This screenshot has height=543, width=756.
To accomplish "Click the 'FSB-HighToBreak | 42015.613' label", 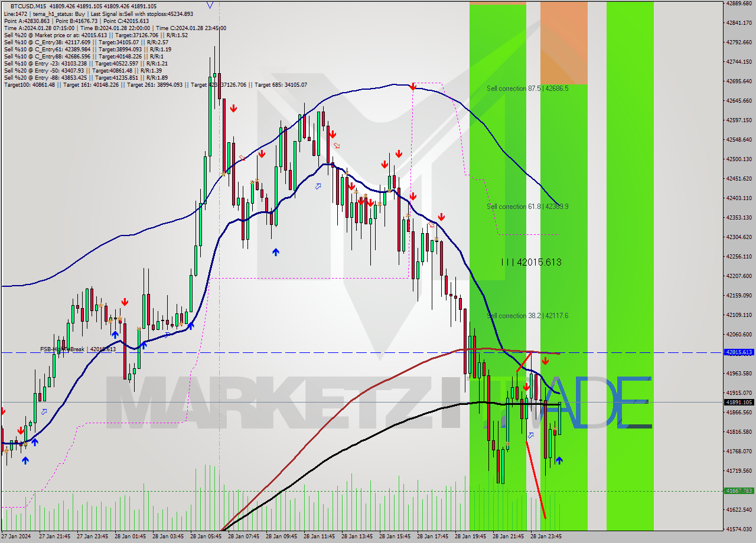I will (78, 349).
